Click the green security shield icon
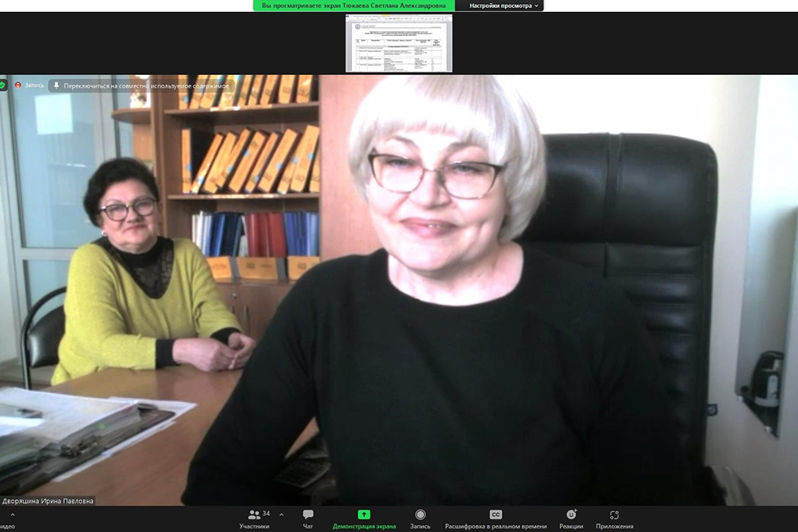The height and width of the screenshot is (532, 798). point(2,85)
